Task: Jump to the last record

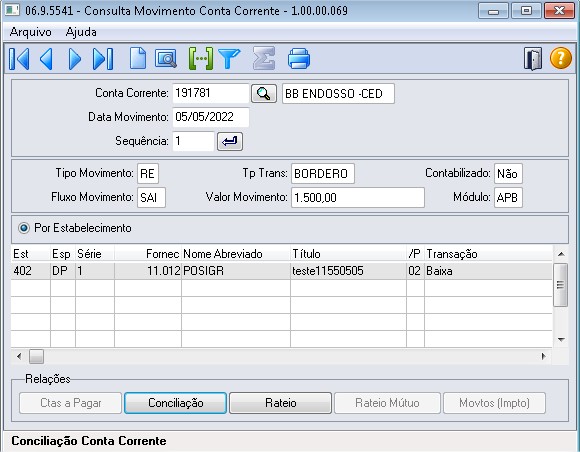Action: [x=103, y=59]
